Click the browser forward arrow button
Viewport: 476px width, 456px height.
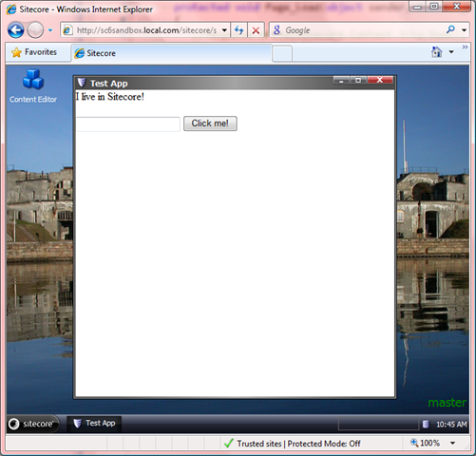click(35, 30)
